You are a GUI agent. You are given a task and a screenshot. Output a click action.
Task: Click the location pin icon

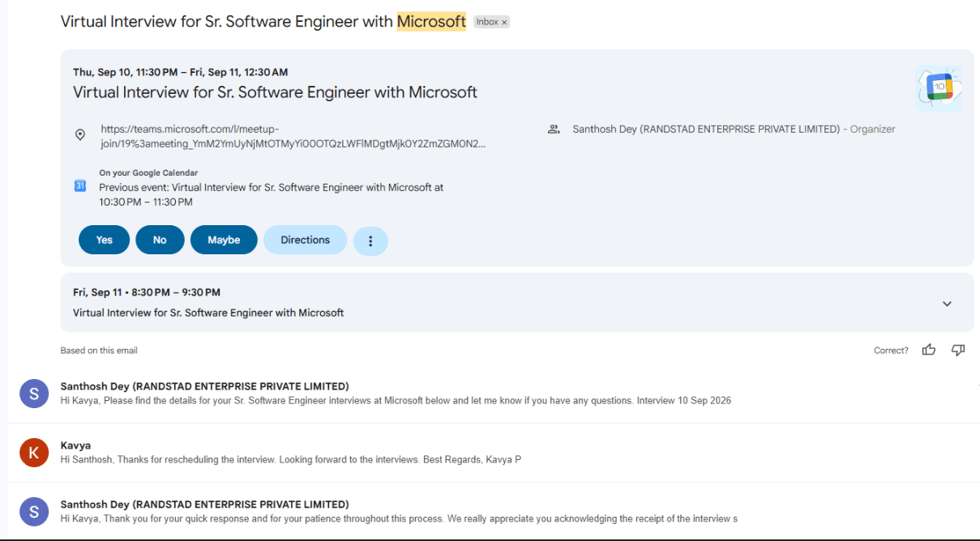pyautogui.click(x=80, y=135)
